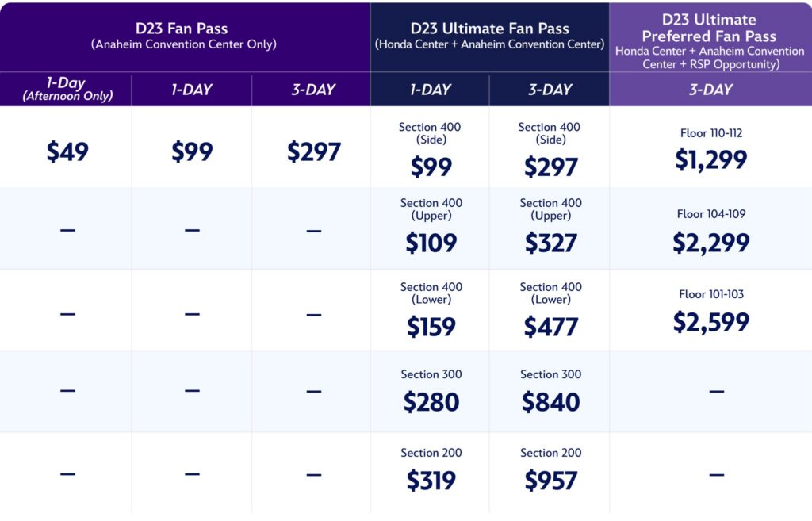
Task: Choose the $1,299 Floor 110-112 price
Action: (710, 159)
